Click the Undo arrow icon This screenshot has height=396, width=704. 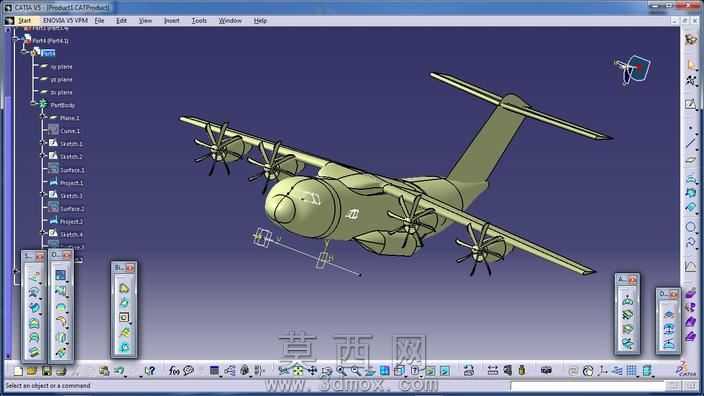pyautogui.click(x=119, y=371)
